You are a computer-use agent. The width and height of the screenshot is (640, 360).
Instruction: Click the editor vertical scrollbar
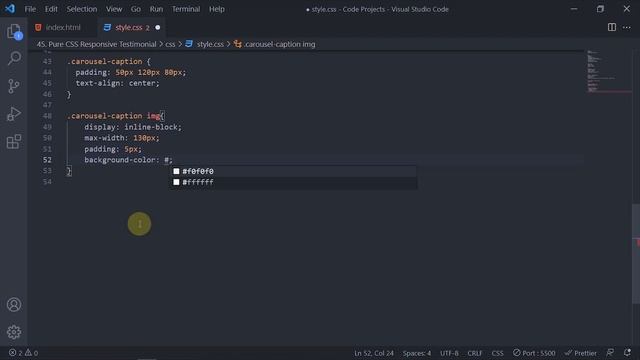636,253
